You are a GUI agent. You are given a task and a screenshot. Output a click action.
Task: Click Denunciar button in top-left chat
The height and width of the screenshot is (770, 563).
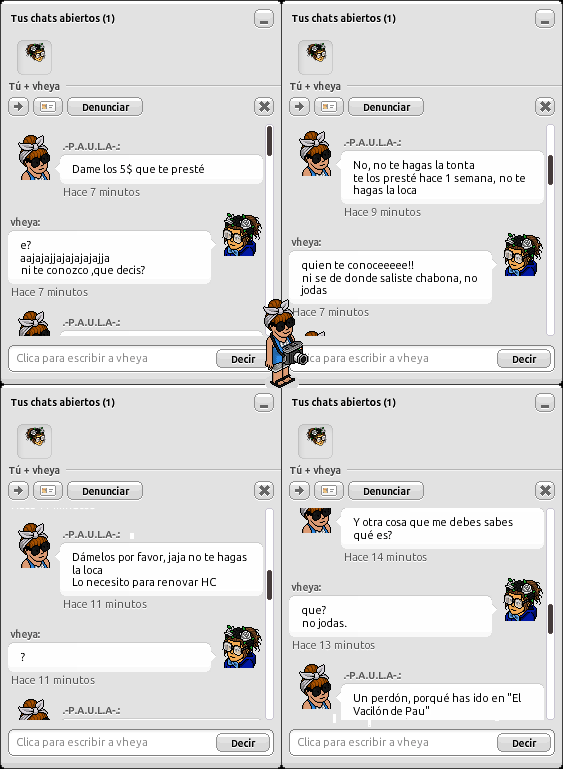coord(105,107)
